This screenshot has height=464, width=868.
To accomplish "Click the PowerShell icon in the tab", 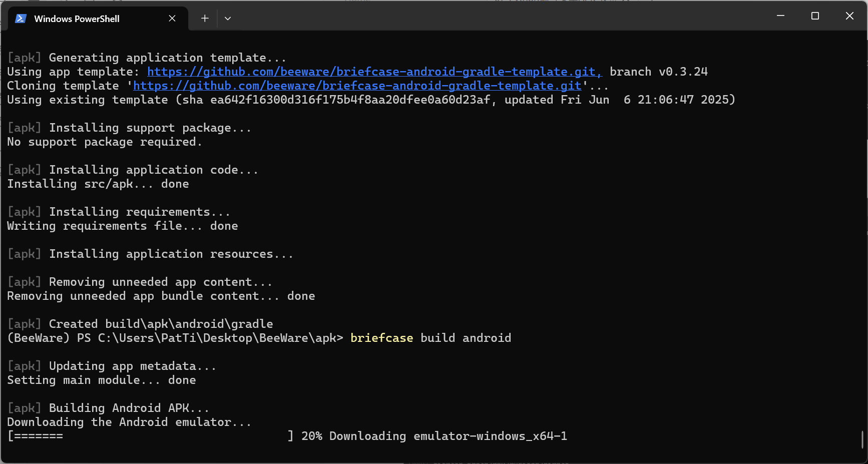I will pos(21,19).
